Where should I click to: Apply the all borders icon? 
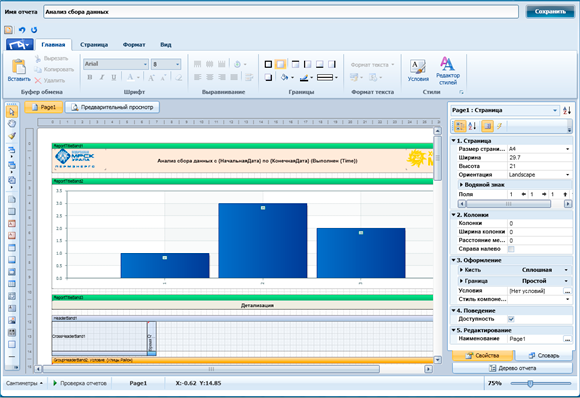click(x=269, y=64)
